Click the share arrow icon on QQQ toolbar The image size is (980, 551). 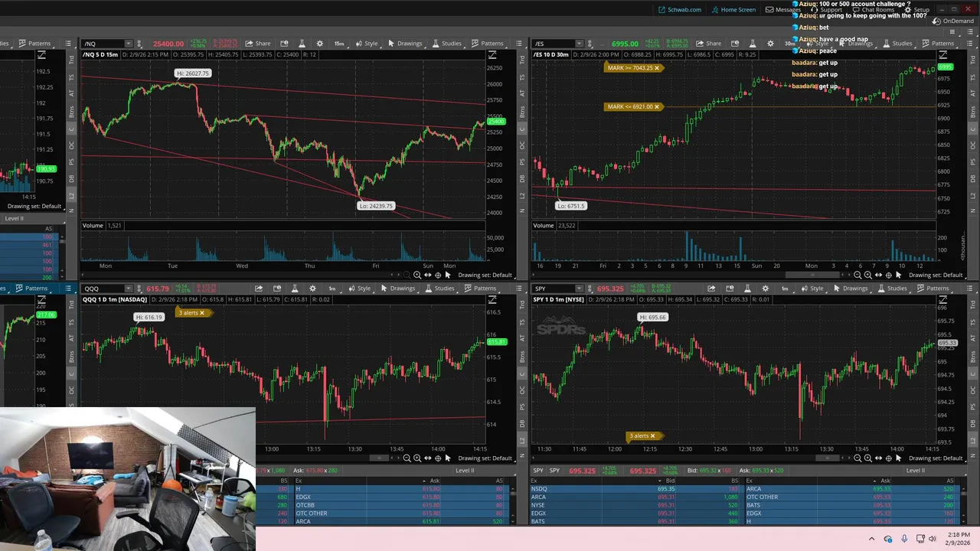(259, 289)
